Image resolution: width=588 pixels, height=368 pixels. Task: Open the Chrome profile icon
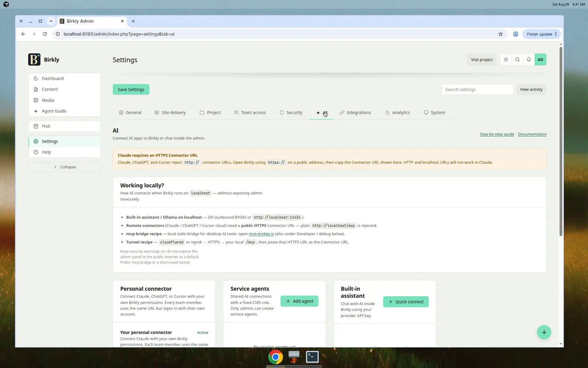[x=515, y=34]
